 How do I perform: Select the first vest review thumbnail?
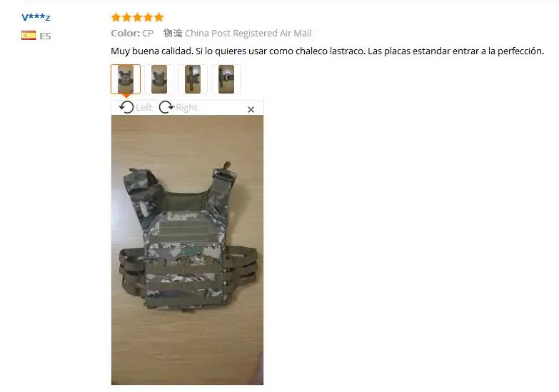click(x=126, y=79)
